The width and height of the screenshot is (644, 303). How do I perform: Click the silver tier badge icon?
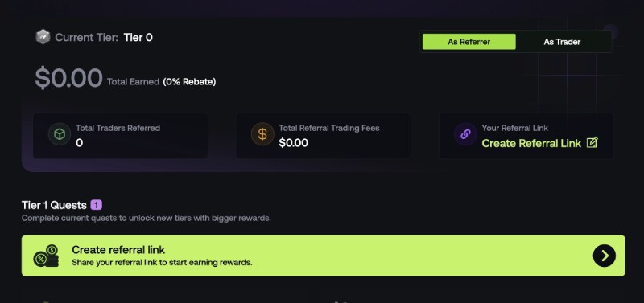point(43,37)
